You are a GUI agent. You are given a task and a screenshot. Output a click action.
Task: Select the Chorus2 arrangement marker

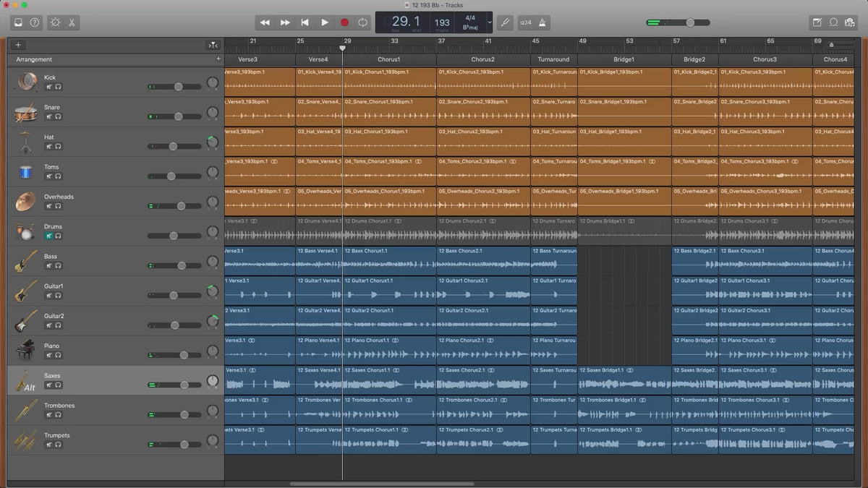click(x=482, y=59)
